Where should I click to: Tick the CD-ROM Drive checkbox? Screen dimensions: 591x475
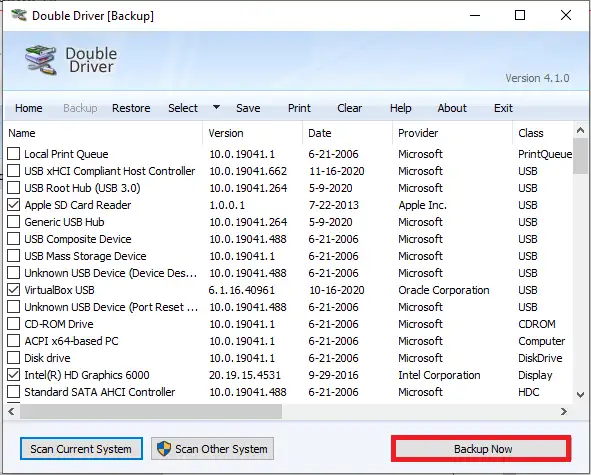pyautogui.click(x=14, y=324)
